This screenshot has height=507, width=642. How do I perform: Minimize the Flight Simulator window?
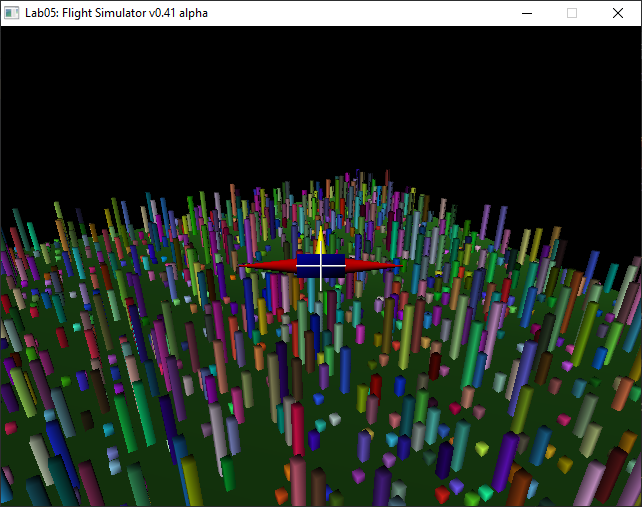click(x=527, y=13)
